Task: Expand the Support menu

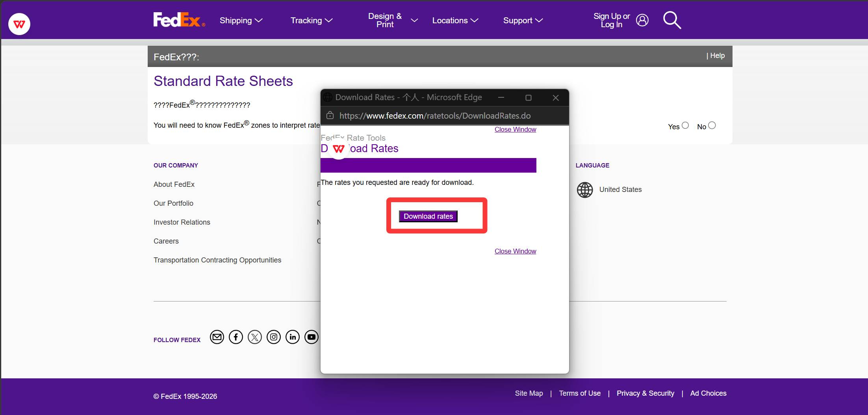Action: pos(523,20)
